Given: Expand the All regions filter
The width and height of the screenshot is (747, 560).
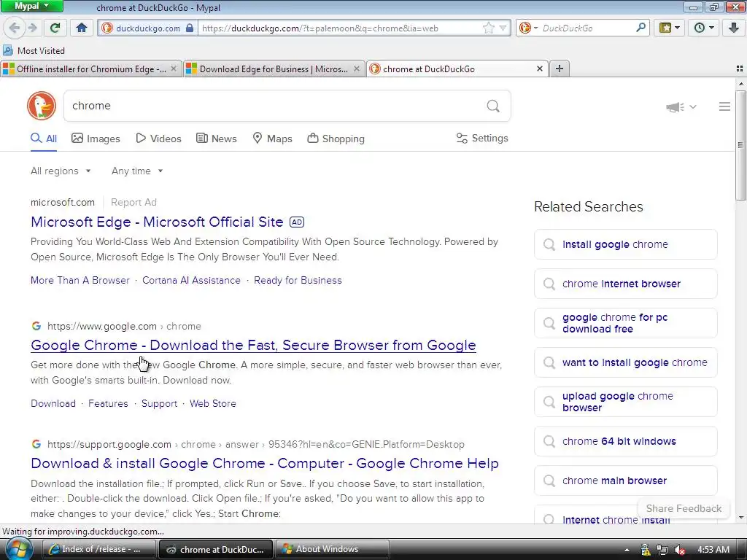Looking at the screenshot, I should pos(61,171).
